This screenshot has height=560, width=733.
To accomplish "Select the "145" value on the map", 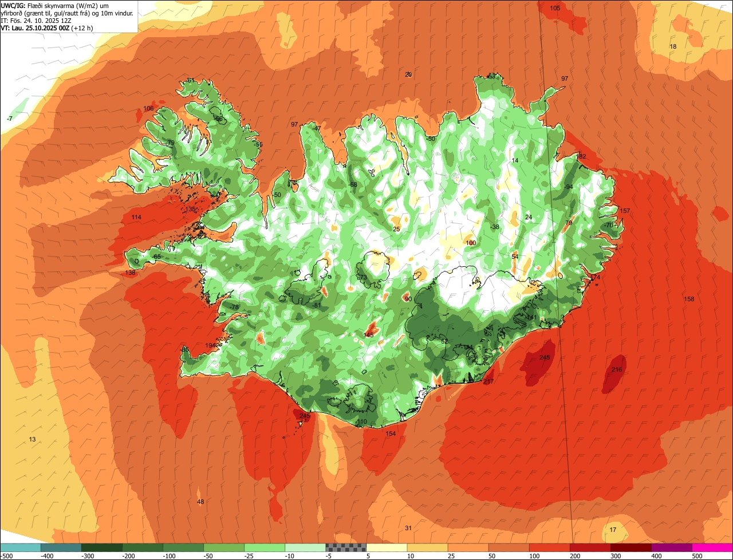I will (x=369, y=335).
